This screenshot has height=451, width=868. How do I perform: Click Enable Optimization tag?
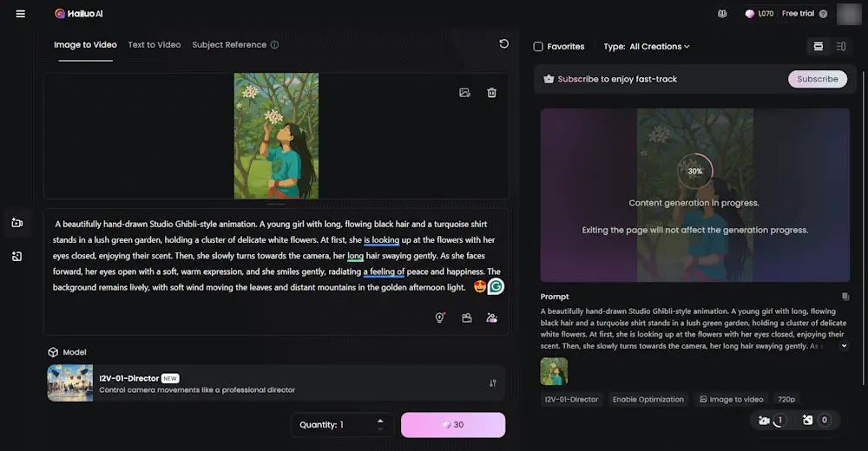648,400
